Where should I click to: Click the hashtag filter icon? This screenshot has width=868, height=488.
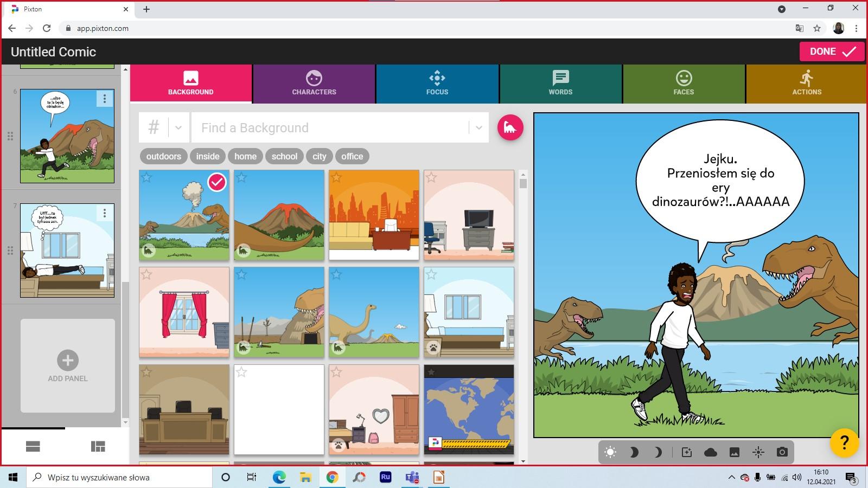[x=154, y=127]
